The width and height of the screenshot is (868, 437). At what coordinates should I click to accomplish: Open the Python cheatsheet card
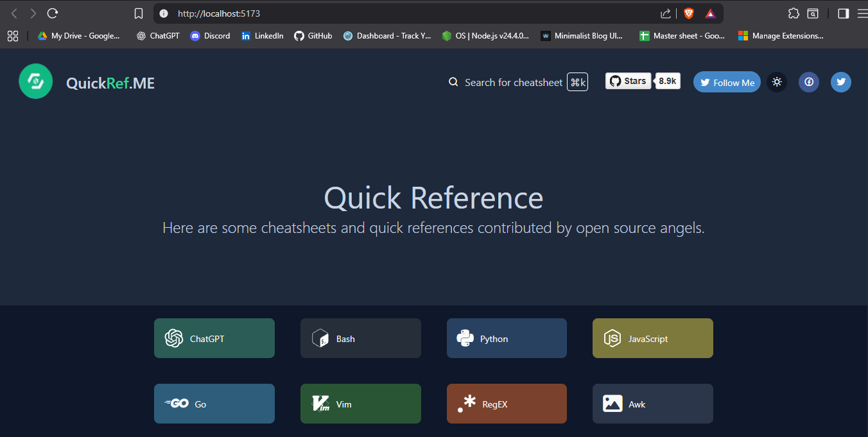(x=507, y=338)
